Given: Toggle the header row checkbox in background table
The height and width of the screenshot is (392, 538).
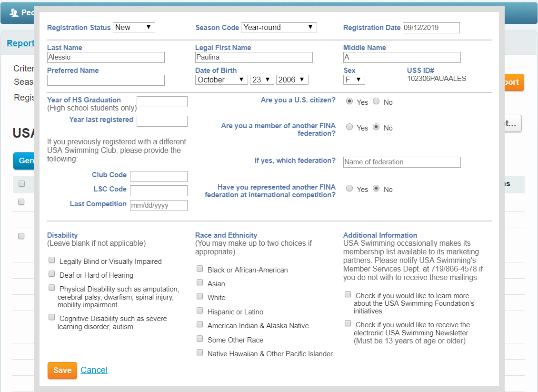Looking at the screenshot, I should coord(21,184).
